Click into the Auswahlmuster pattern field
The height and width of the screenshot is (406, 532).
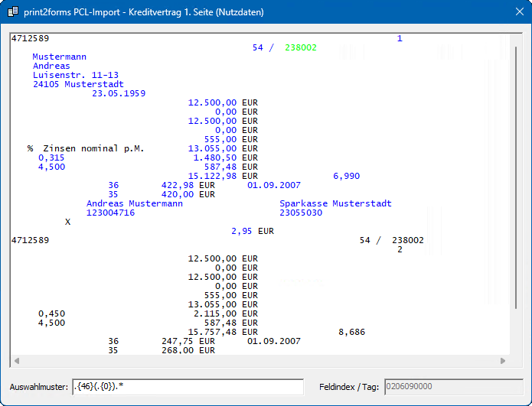188,387
